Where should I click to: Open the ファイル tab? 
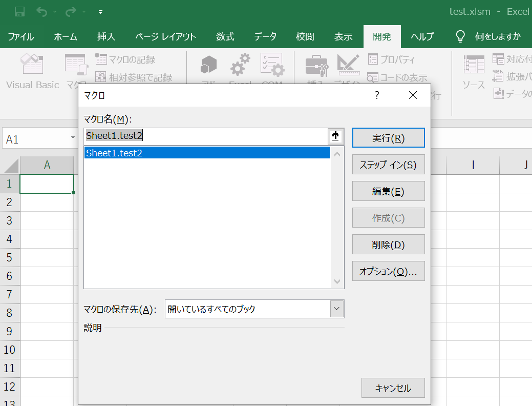20,36
